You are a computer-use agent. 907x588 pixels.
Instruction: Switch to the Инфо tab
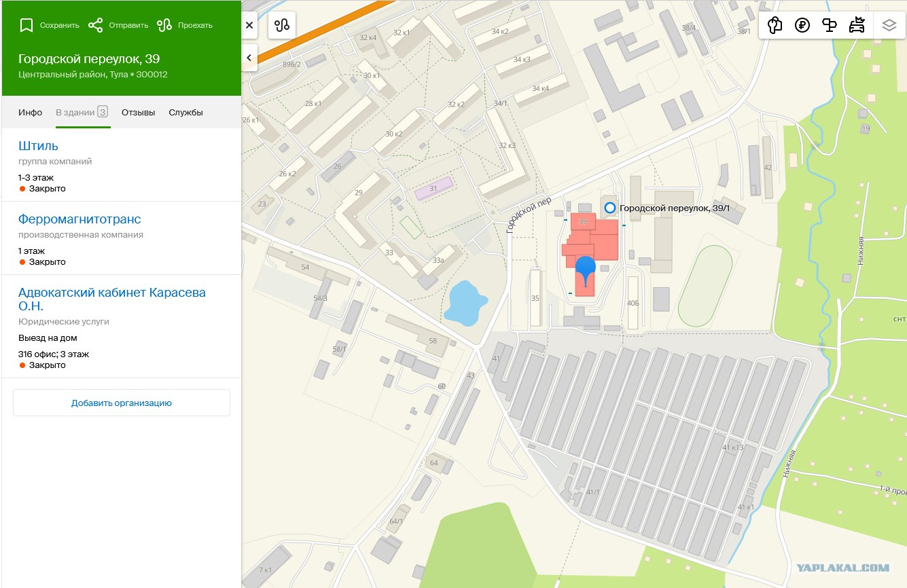[x=31, y=112]
